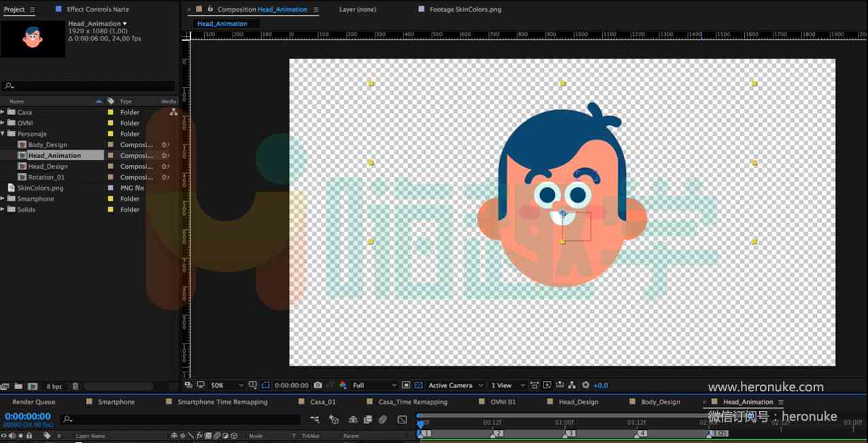Create a new folder in the Project panel
Screen dimensions: 868x443
click(18, 386)
